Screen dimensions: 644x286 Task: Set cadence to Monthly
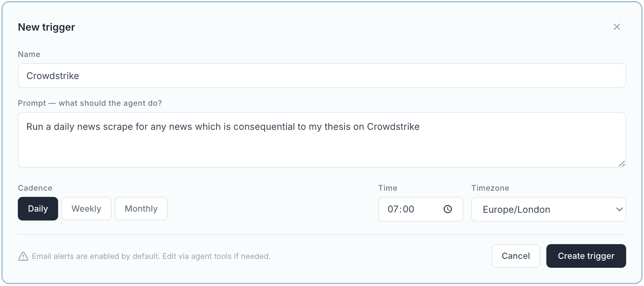pyautogui.click(x=141, y=209)
